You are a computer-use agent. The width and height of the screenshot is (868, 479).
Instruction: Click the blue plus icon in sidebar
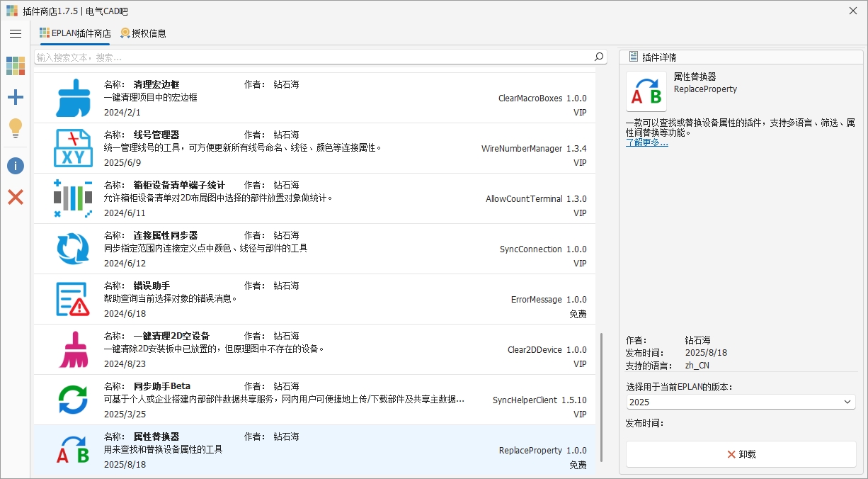pyautogui.click(x=16, y=98)
